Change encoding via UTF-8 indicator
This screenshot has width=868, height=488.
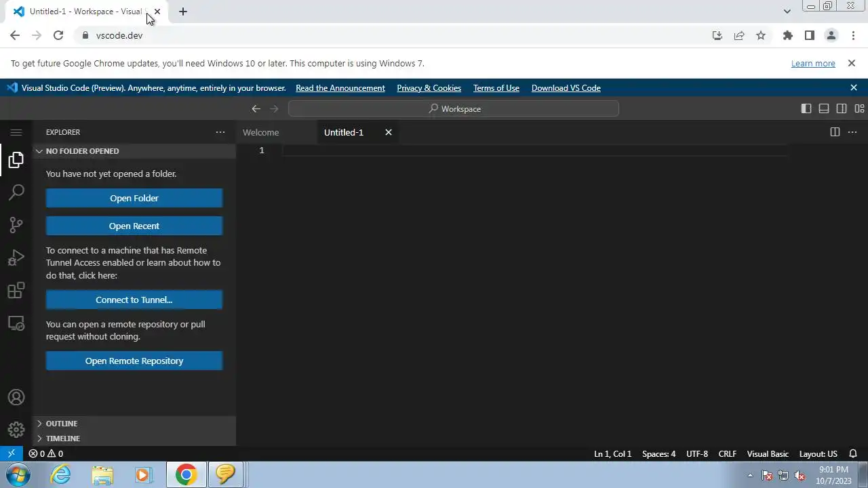coord(697,453)
